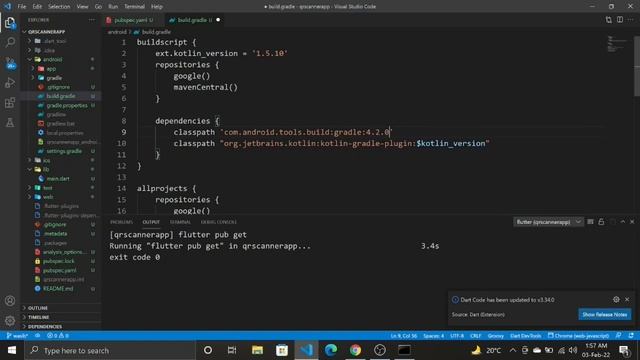Open the feedback icon in status bar
Image resolution: width=640 pixels, height=360 pixels.
[x=619, y=336]
